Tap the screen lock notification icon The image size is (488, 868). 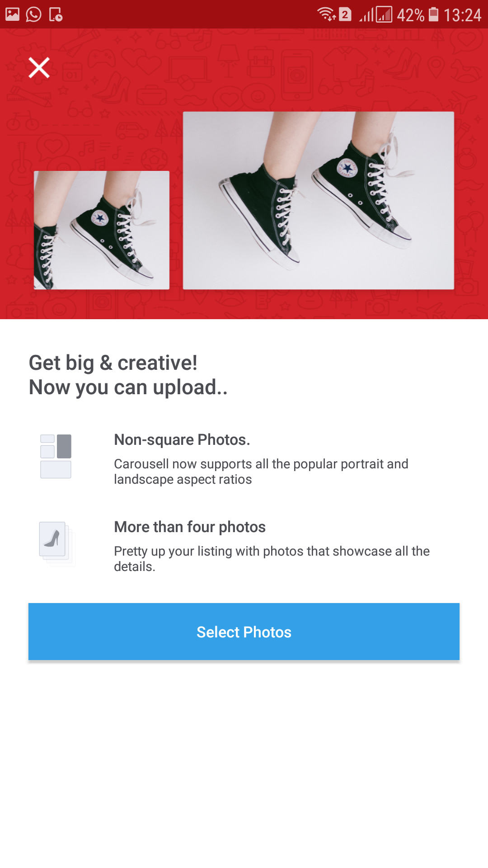[x=56, y=14]
